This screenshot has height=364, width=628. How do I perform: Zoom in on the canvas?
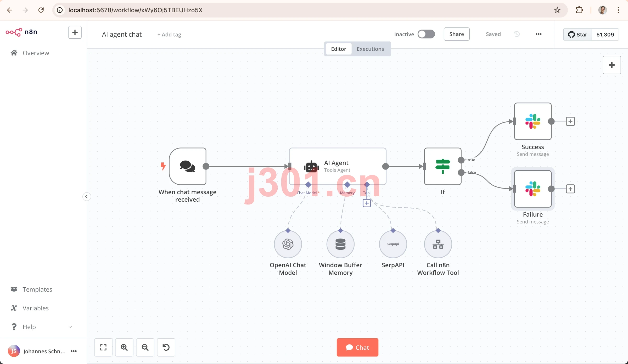click(124, 347)
